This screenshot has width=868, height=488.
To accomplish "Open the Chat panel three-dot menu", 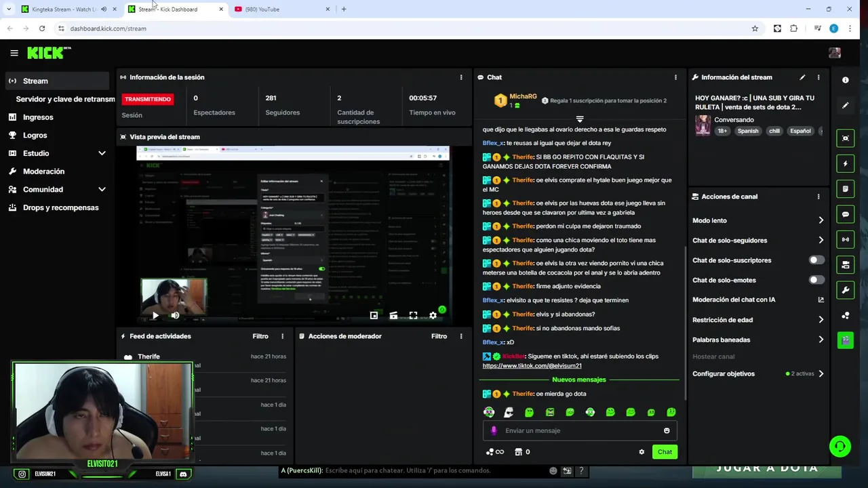I will [675, 77].
